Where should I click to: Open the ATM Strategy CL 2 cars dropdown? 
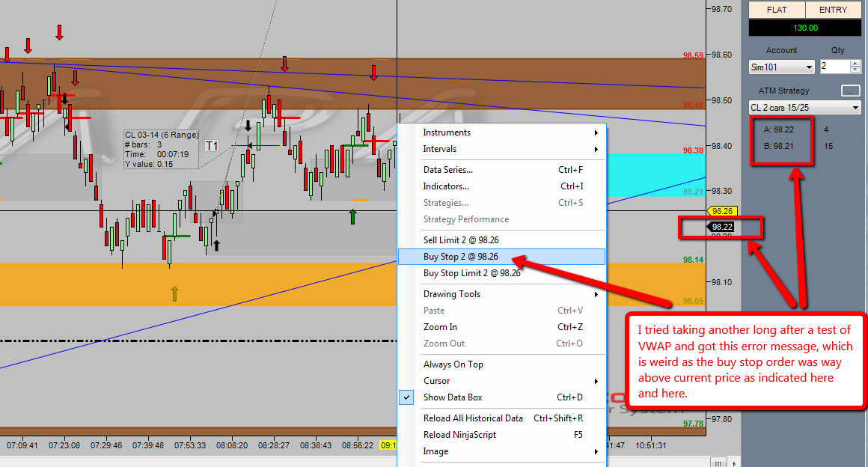pos(805,108)
